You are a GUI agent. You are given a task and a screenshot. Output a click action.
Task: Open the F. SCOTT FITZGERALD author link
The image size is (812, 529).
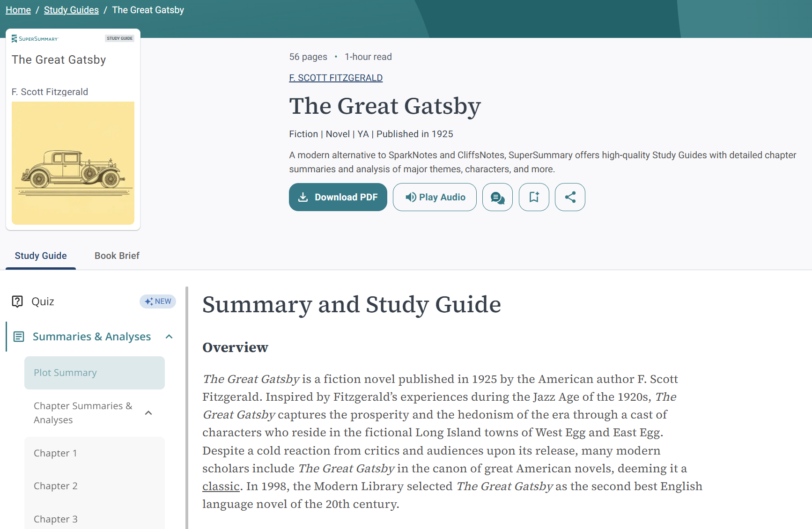pyautogui.click(x=336, y=78)
